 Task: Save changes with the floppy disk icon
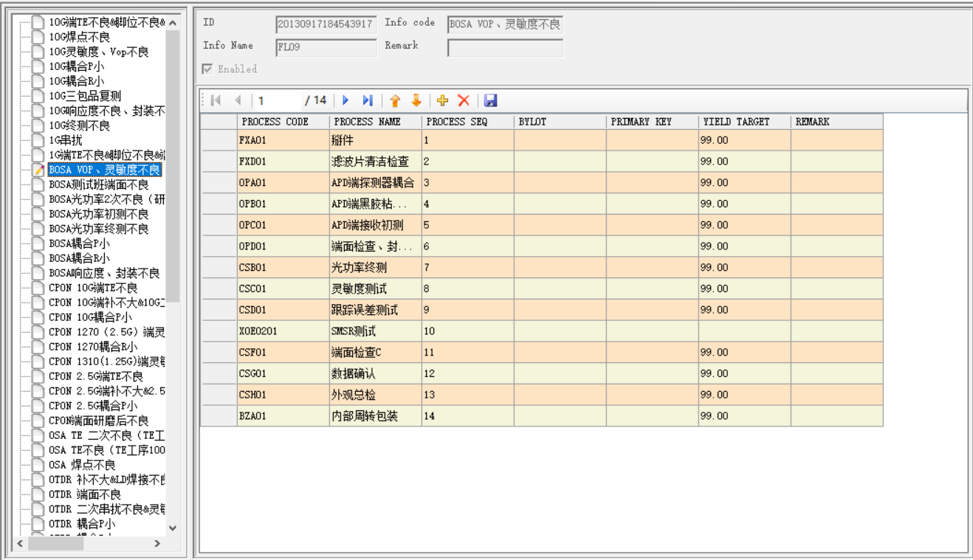[491, 100]
